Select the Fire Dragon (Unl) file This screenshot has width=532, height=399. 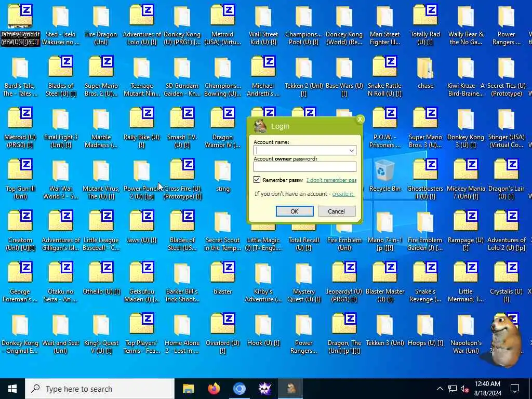[x=101, y=25]
